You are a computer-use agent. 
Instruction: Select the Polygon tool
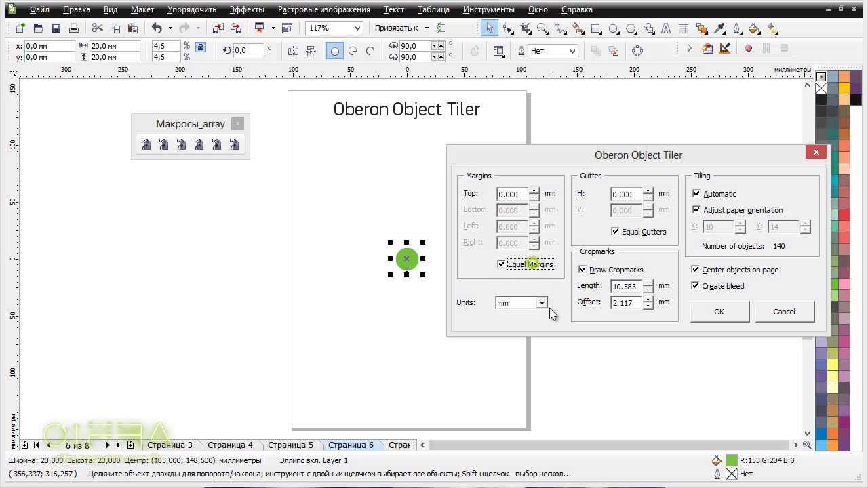631,28
